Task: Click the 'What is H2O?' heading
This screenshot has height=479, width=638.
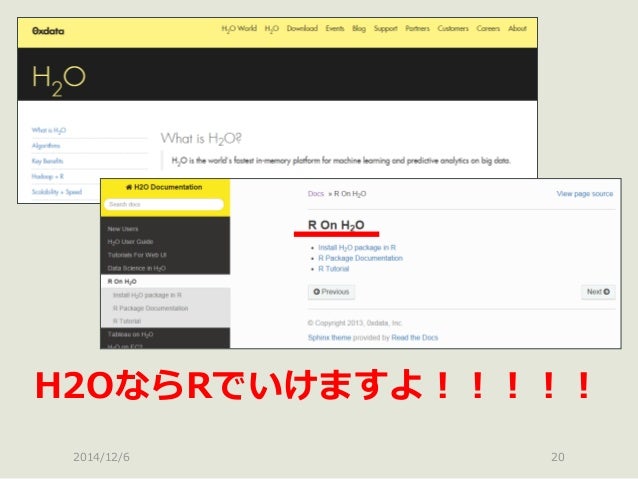Action: tap(201, 138)
